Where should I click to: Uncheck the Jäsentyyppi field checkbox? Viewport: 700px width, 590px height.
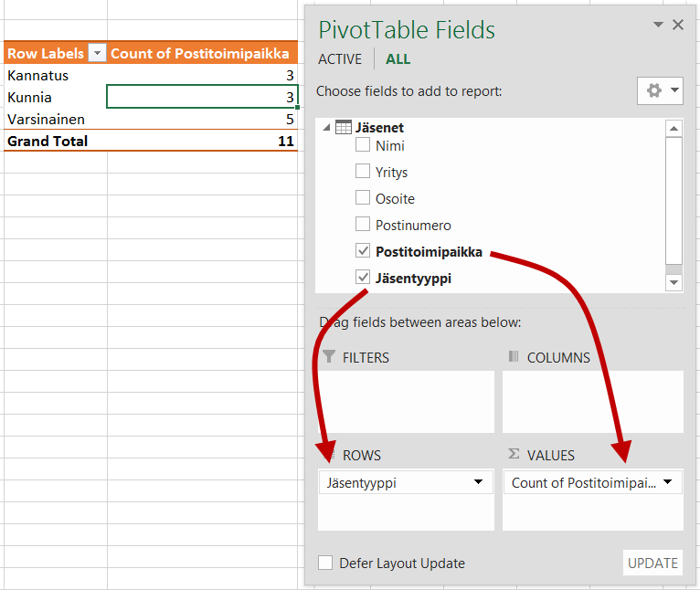tap(363, 278)
